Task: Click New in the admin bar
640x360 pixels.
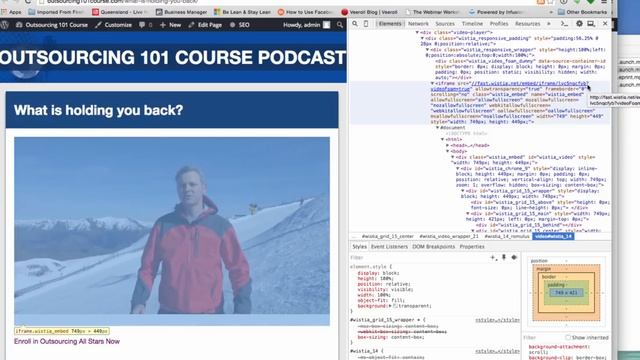Action: coord(171,25)
